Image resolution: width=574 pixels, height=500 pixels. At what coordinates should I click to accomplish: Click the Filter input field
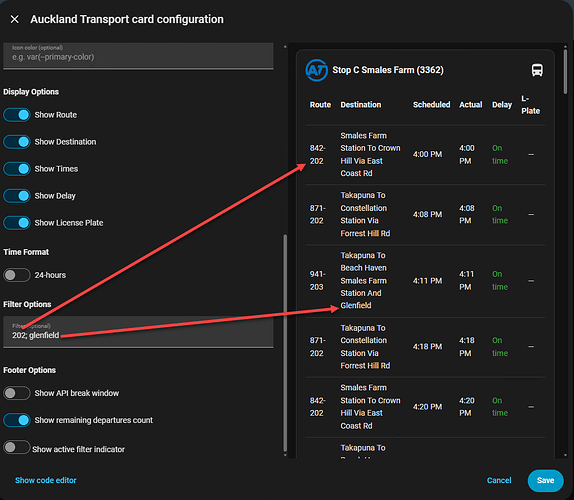click(x=138, y=332)
